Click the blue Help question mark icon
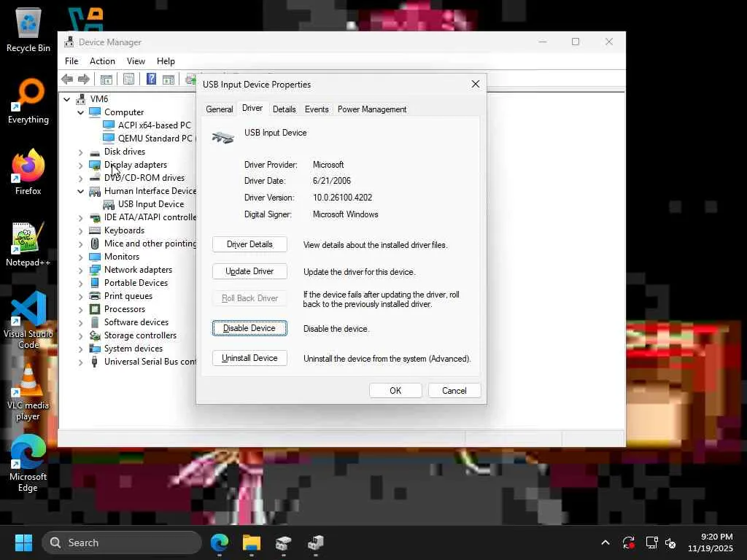This screenshot has height=560, width=747. [x=151, y=79]
